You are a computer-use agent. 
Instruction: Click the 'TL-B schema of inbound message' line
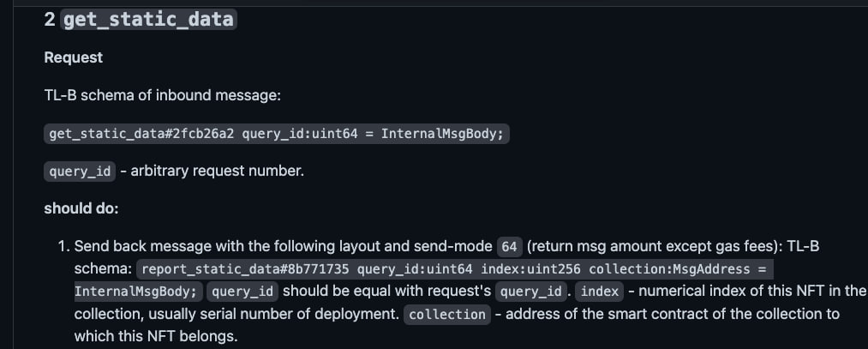163,95
